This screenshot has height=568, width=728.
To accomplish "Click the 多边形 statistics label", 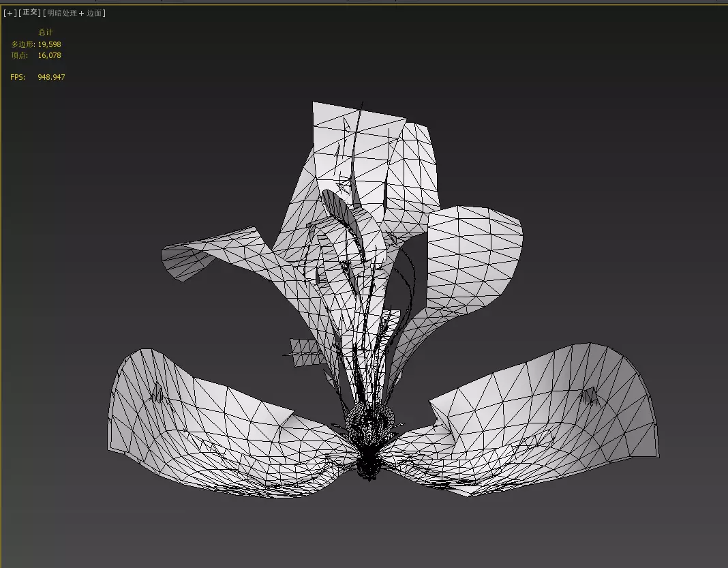I will click(x=22, y=44).
